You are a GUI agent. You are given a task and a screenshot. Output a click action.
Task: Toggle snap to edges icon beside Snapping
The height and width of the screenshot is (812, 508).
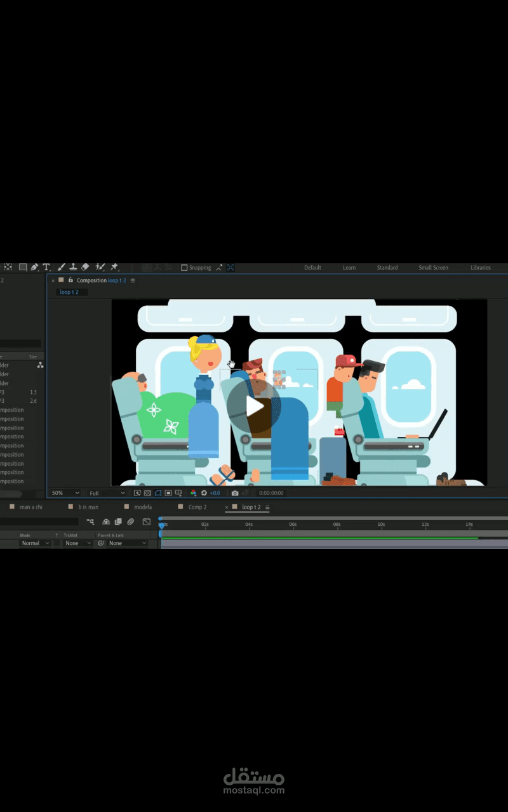tap(219, 268)
